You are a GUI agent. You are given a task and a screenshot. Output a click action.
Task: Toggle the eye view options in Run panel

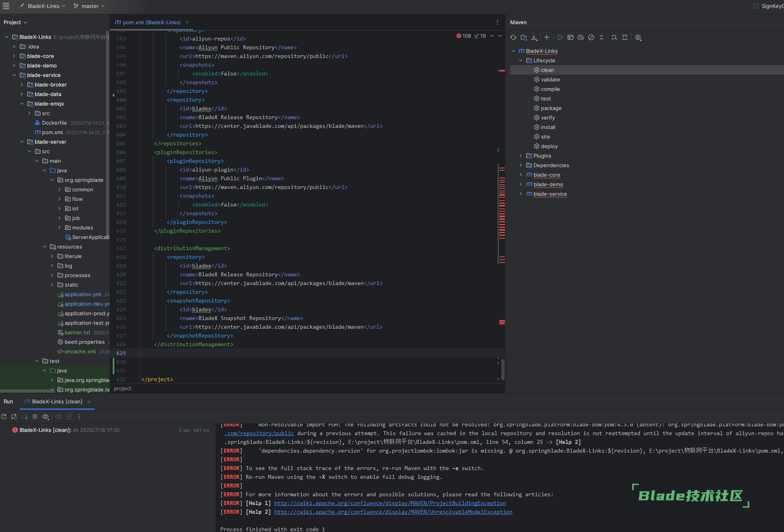(x=45, y=416)
